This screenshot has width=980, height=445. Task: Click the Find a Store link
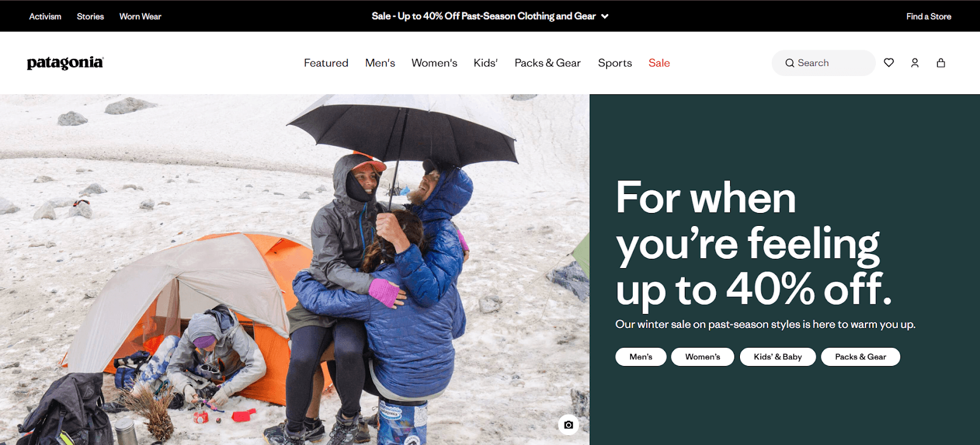(x=929, y=17)
